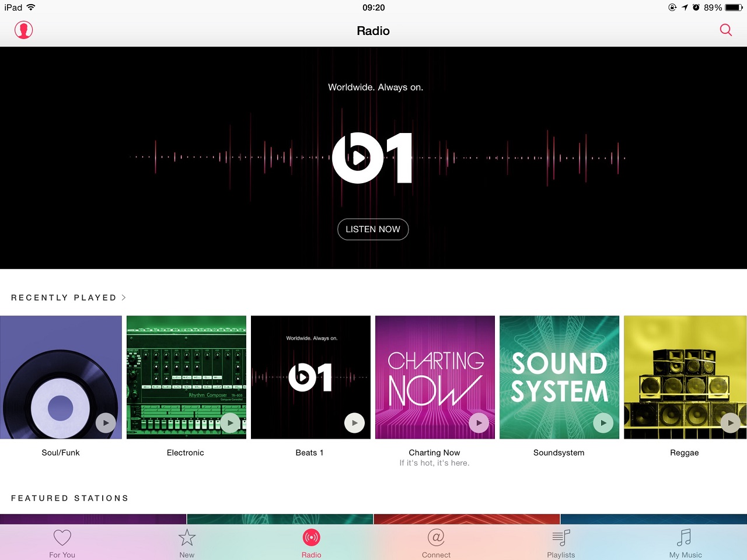Open the account profile icon

(24, 30)
